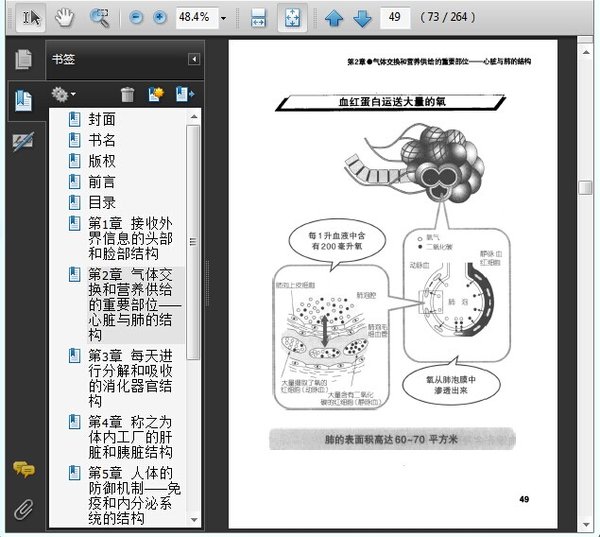Click the 48.4% zoom value field

[197, 17]
